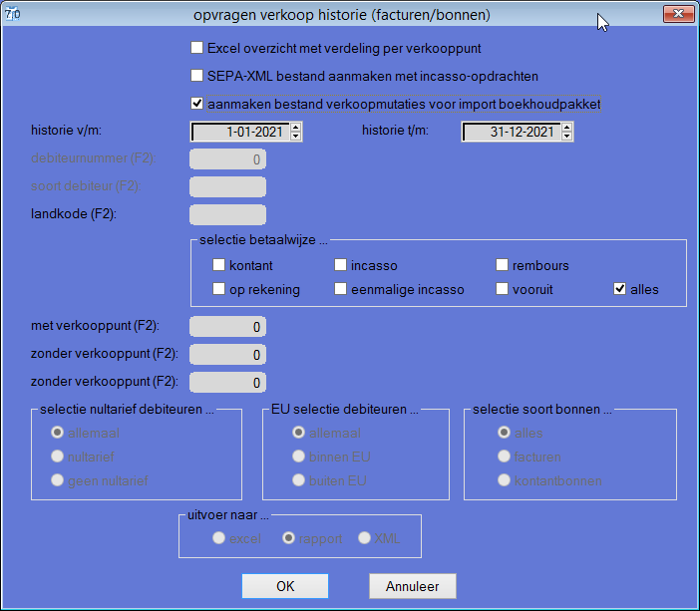Select the landkode input field
This screenshot has height=611, width=700.
[x=227, y=214]
